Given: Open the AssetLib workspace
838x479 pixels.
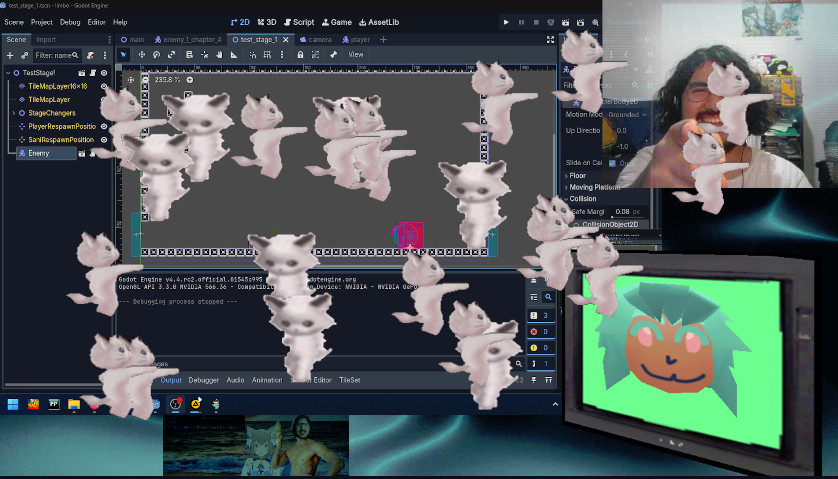Looking at the screenshot, I should (379, 22).
